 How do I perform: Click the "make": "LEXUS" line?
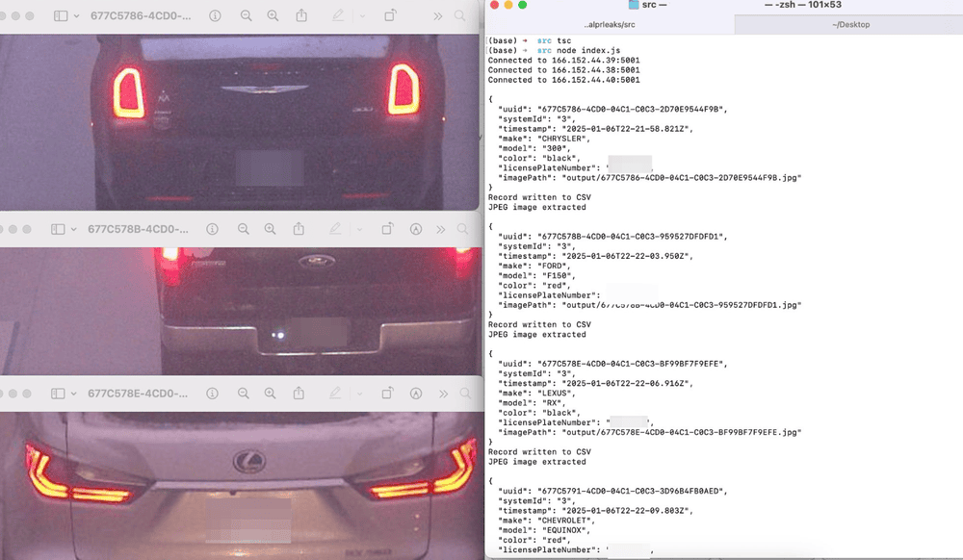tap(536, 394)
